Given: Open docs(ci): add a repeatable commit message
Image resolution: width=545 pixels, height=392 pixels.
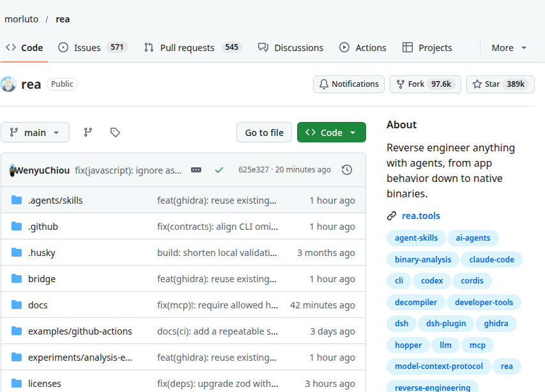Looking at the screenshot, I should pos(217,331).
